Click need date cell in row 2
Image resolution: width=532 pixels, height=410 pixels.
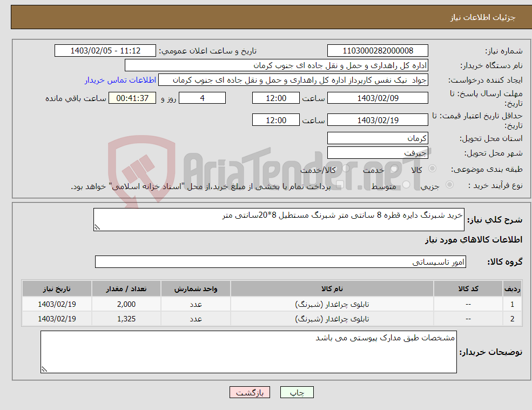57,319
